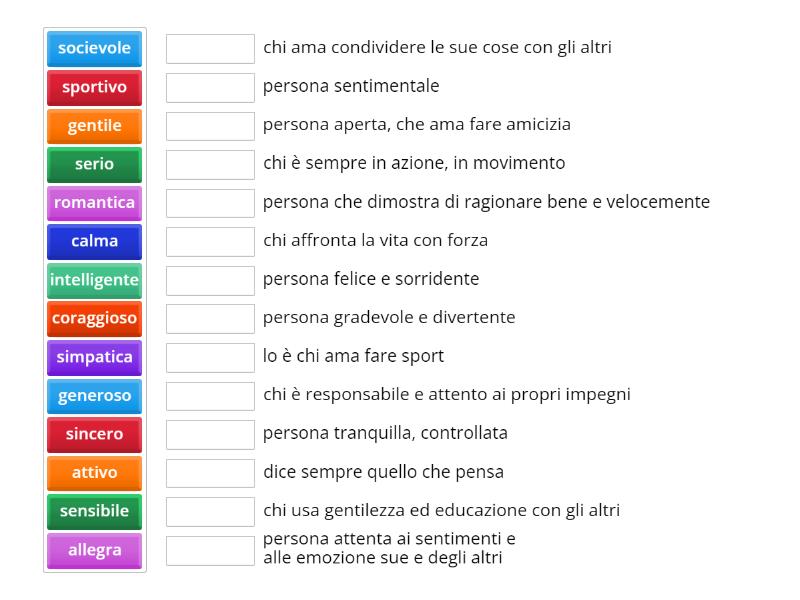
Task: Click the 'intelligente' tile
Action: click(94, 280)
